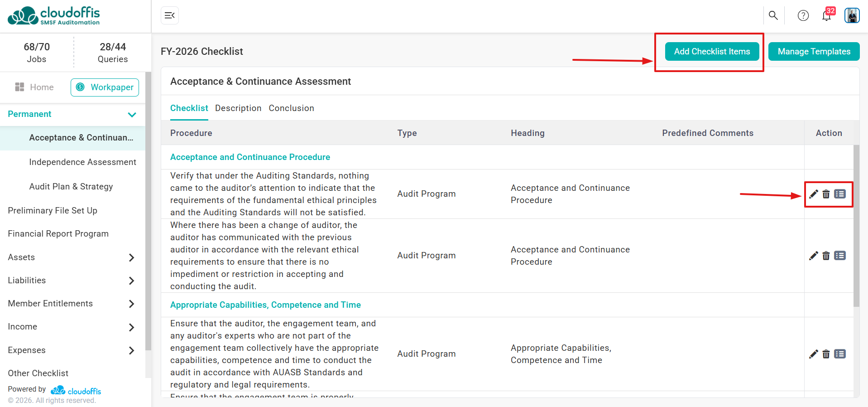Open search using magnifier icon

(x=773, y=15)
